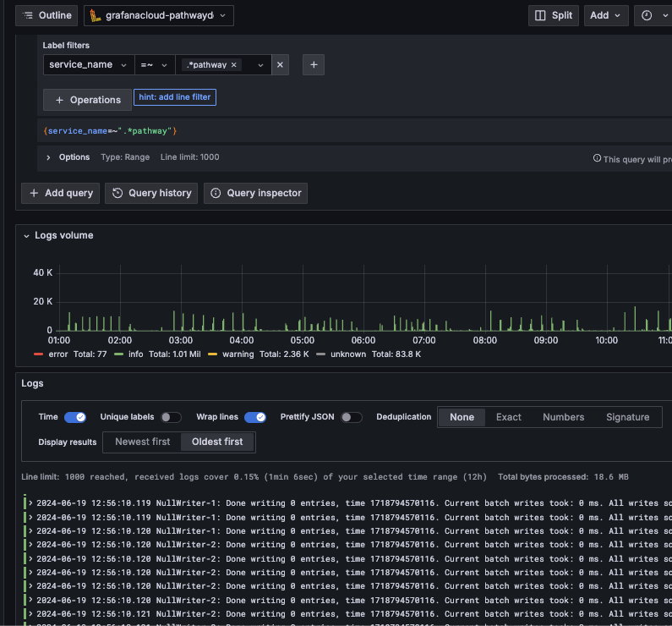
Task: Click the Line limit: 1000 option text
Action: pos(189,157)
